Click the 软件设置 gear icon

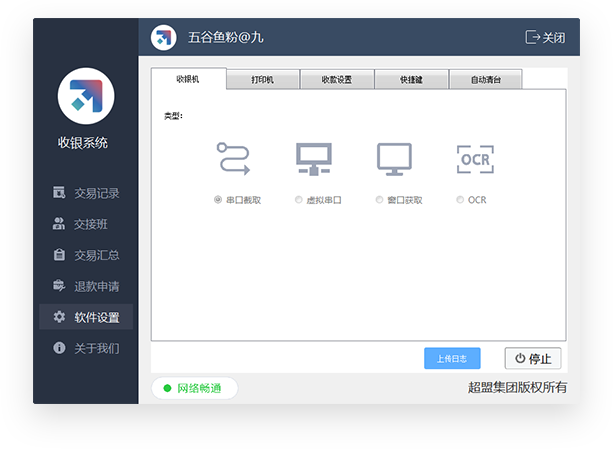[x=59, y=317]
